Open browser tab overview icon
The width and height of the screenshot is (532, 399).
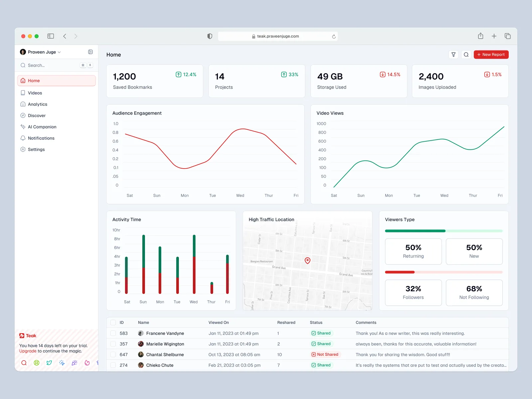click(507, 36)
